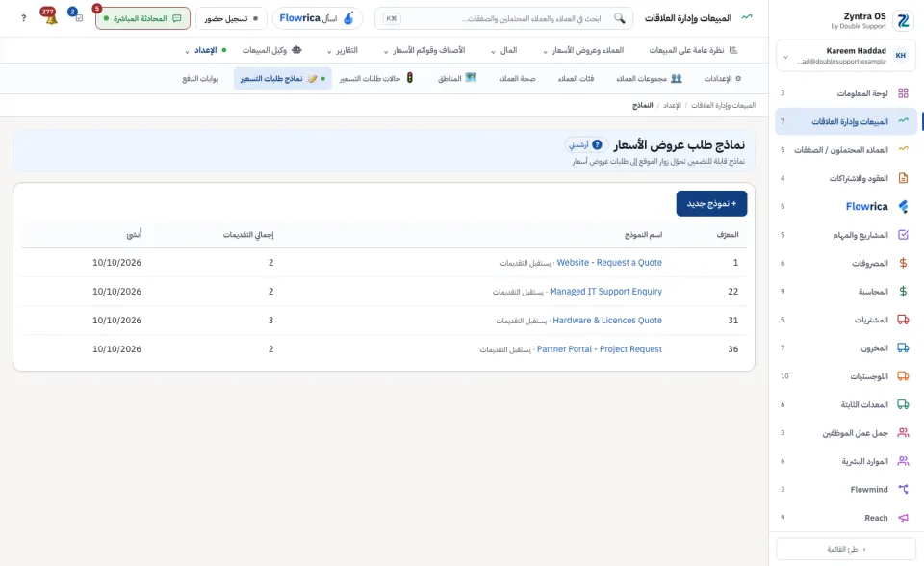Click the search magnifier icon
The height and width of the screenshot is (566, 924).
(619, 18)
